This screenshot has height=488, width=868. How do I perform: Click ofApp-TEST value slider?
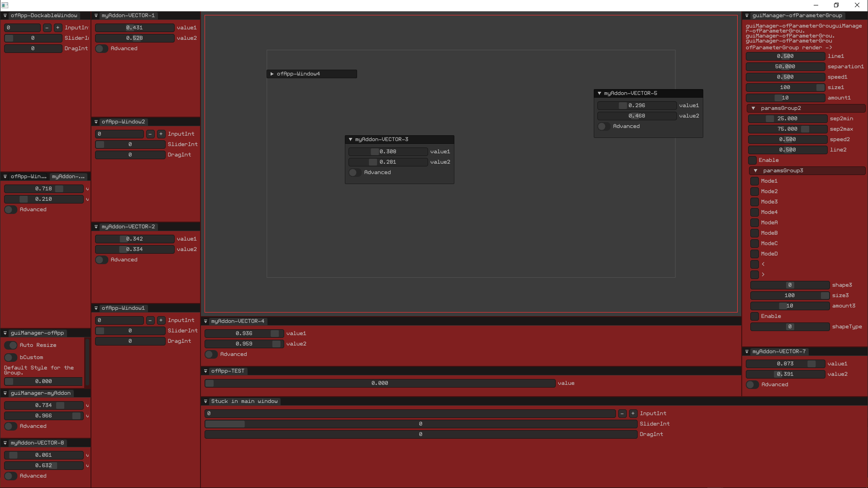[380, 383]
